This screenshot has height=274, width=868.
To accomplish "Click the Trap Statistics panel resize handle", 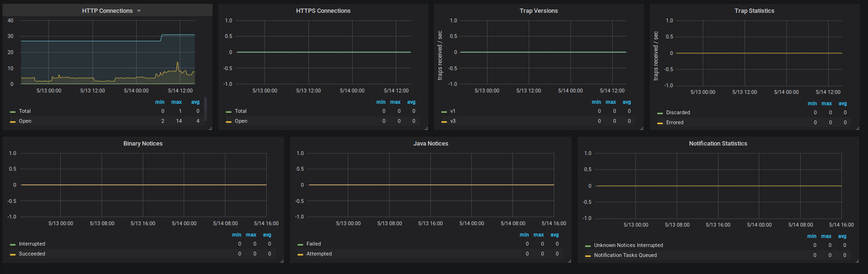I will pyautogui.click(x=858, y=128).
